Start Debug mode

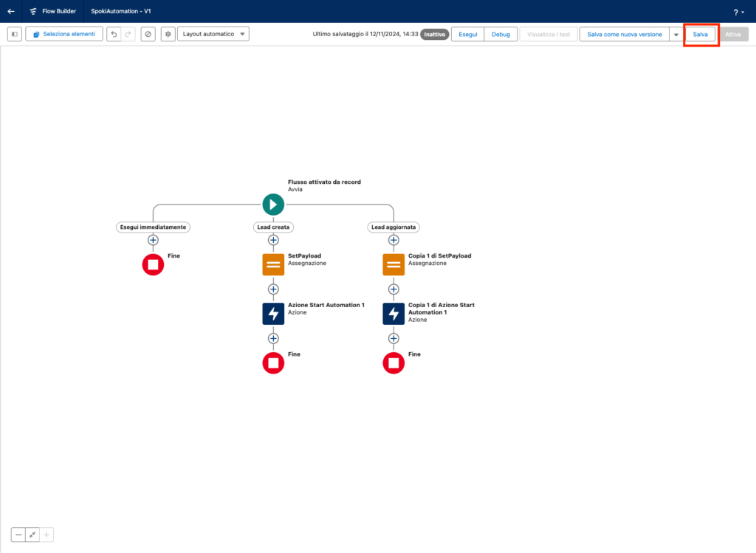pos(501,34)
